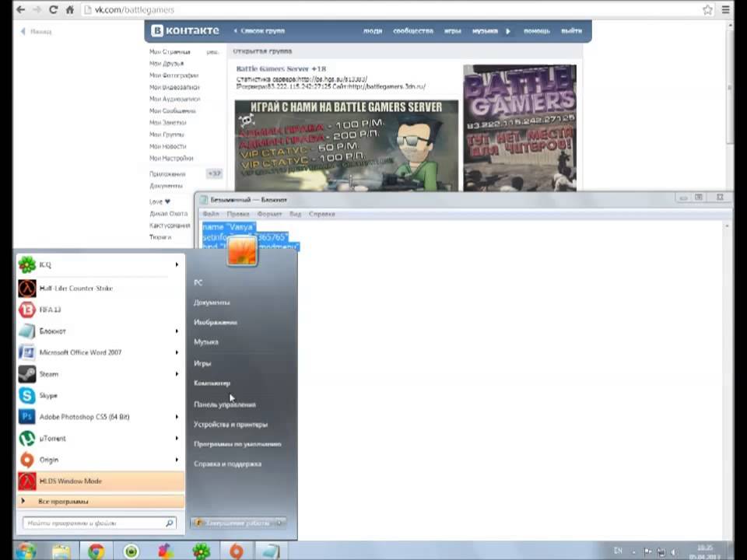The height and width of the screenshot is (560, 747).
Task: Bookmark the page with the star icon
Action: (708, 9)
